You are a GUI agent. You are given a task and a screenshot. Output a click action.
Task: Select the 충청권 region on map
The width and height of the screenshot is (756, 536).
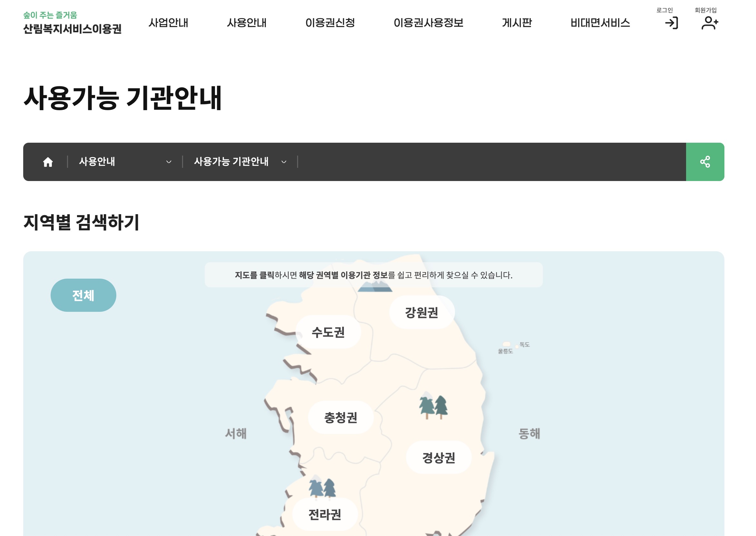tap(341, 418)
